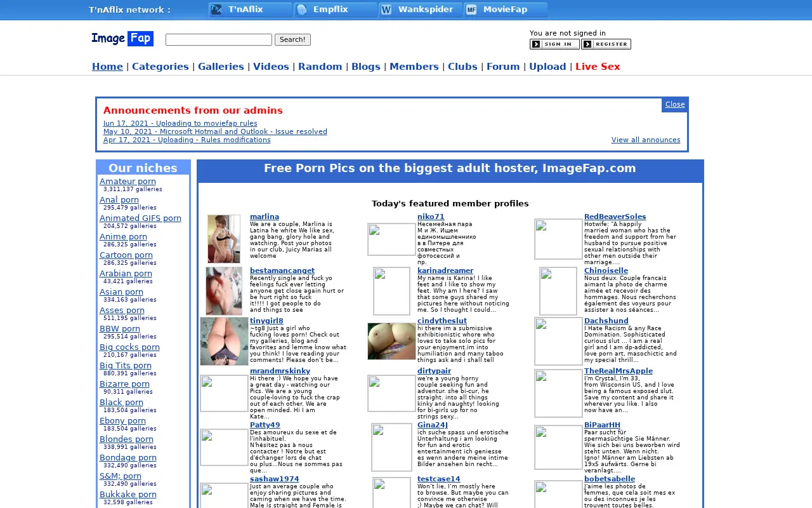Close the admin announcements box
The height and width of the screenshot is (508, 812).
point(675,105)
